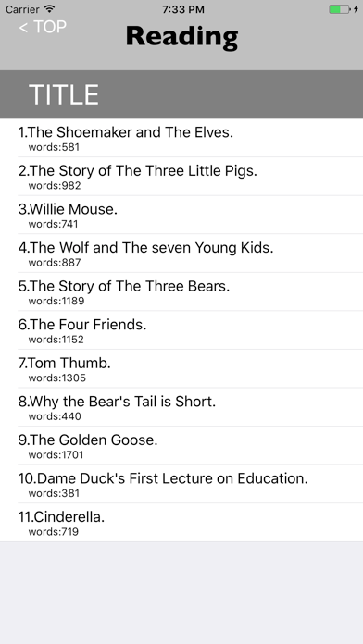Open The Story of The Three Little Pigs
Viewport: 363px width, 644px height.
[181, 176]
